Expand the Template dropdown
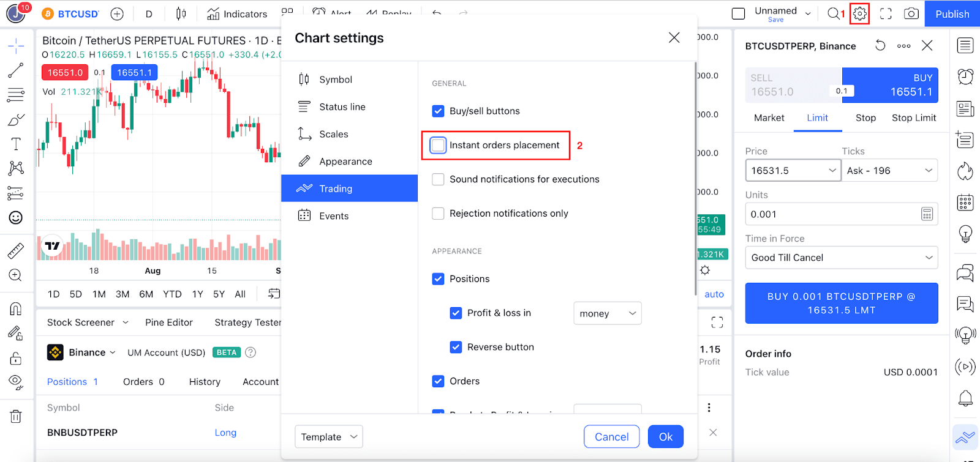The image size is (980, 462). 328,437
